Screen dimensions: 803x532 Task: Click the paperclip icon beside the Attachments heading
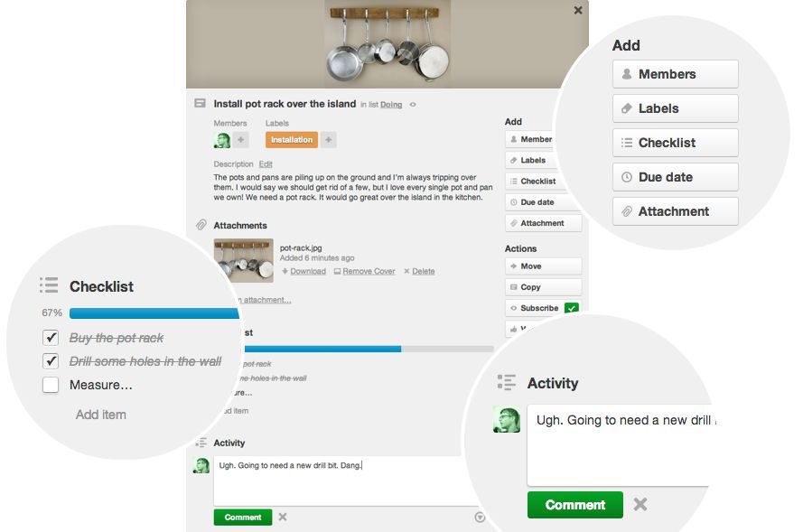click(201, 225)
